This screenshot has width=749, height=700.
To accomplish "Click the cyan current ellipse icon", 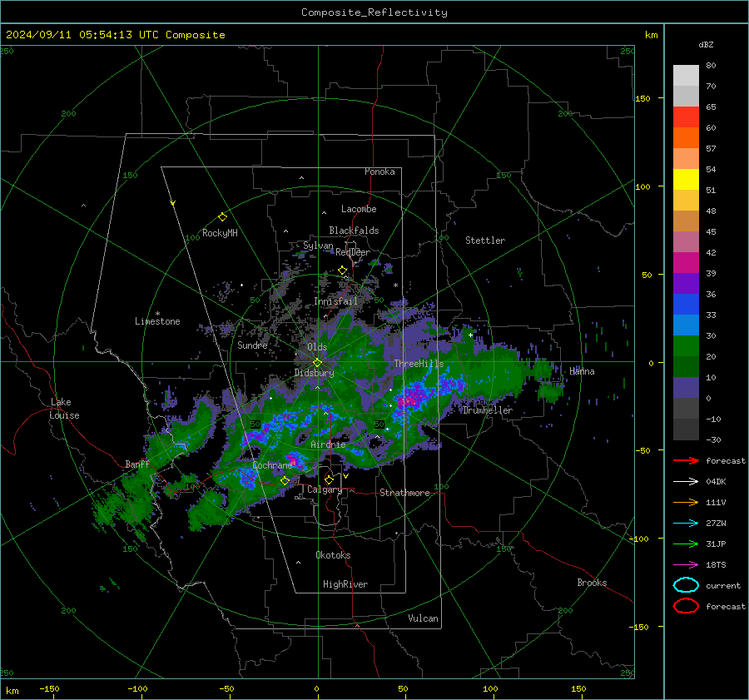I will [686, 585].
